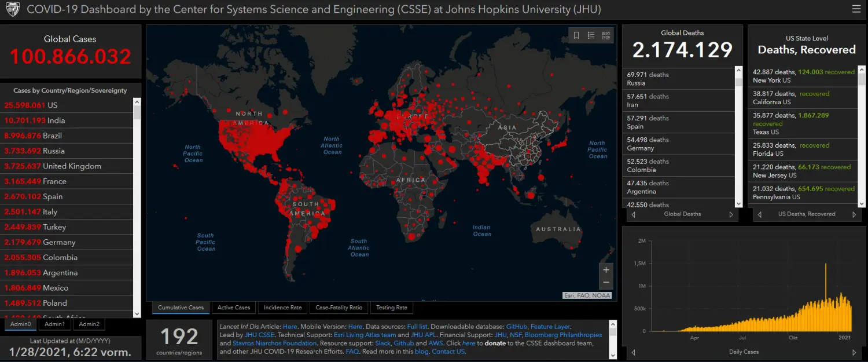The width and height of the screenshot is (868, 362).
Task: Select Texas US deaths row
Action: click(804, 123)
